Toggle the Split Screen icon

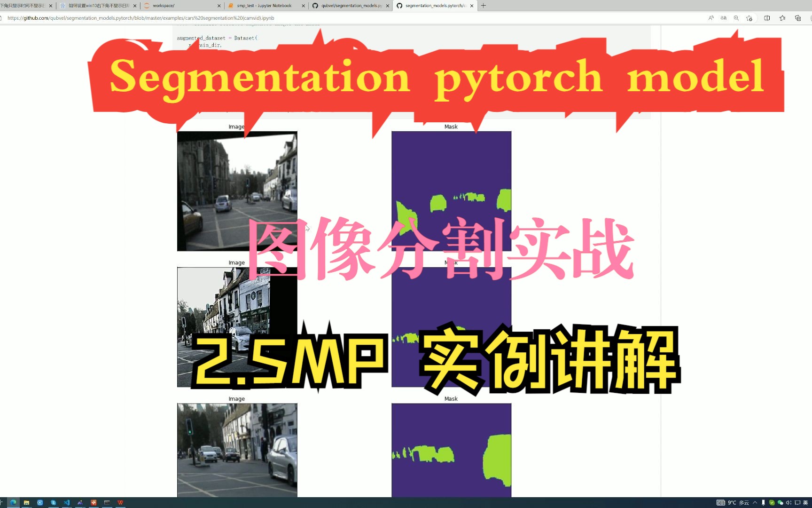767,18
